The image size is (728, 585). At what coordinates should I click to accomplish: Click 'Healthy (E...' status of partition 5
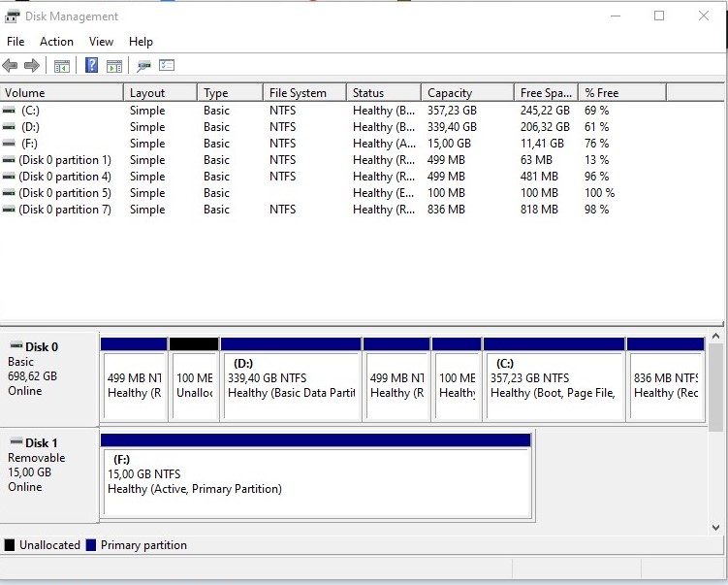tap(384, 193)
